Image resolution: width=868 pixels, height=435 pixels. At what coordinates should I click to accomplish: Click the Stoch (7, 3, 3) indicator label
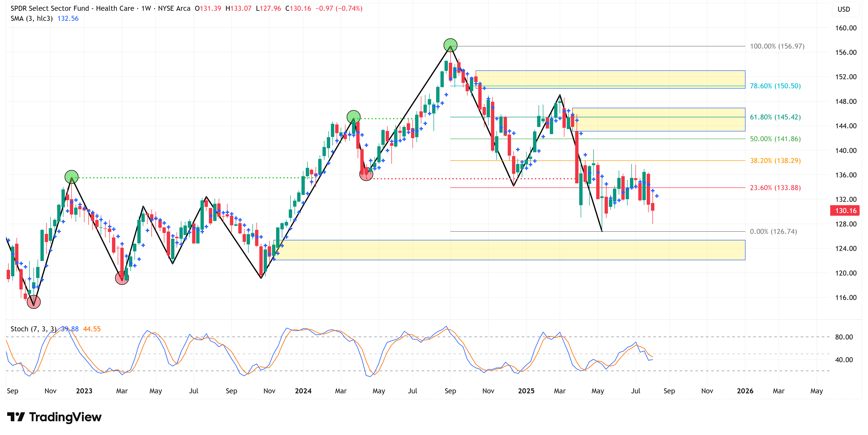(x=33, y=329)
